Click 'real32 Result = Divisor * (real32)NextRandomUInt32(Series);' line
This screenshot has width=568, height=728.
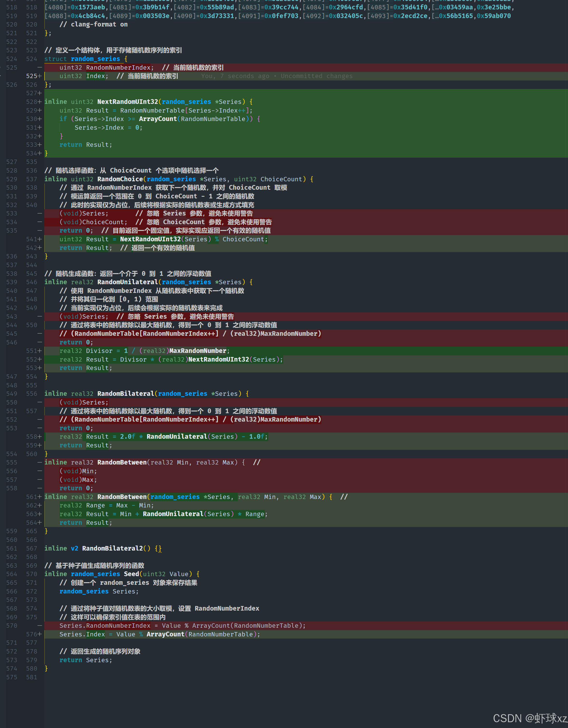pos(171,359)
